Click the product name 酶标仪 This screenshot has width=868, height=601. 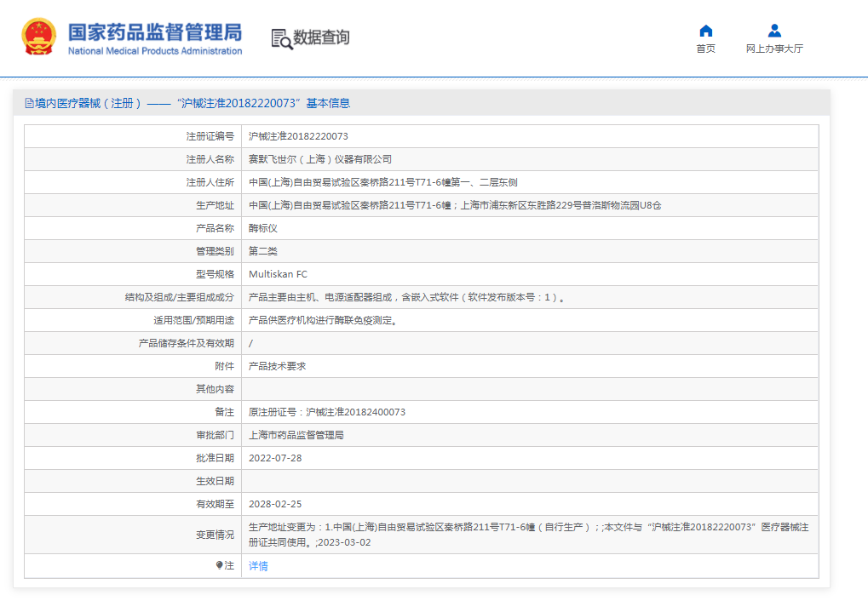point(262,228)
